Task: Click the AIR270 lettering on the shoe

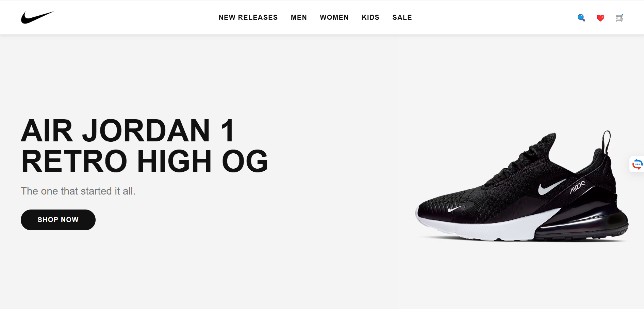Action: (x=577, y=187)
